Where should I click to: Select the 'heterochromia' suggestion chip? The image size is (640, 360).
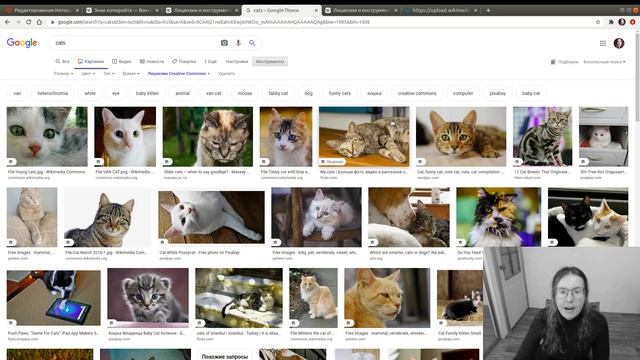53,93
